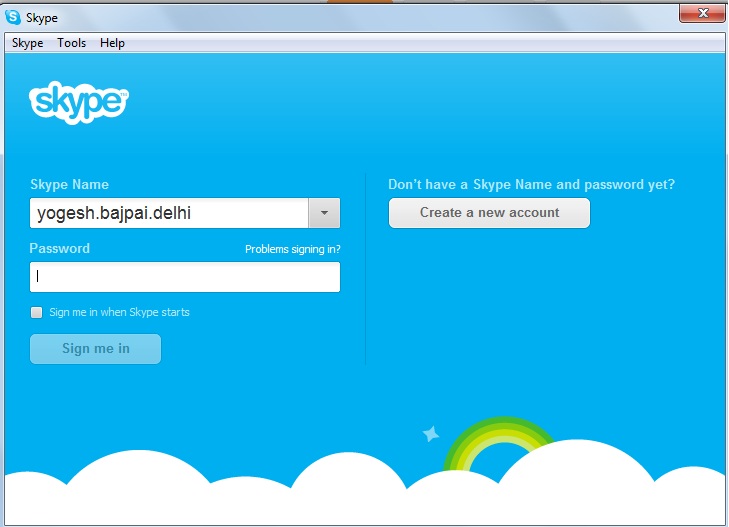
Task: Click 'Don't have a Skype Name' text
Action: pos(531,184)
